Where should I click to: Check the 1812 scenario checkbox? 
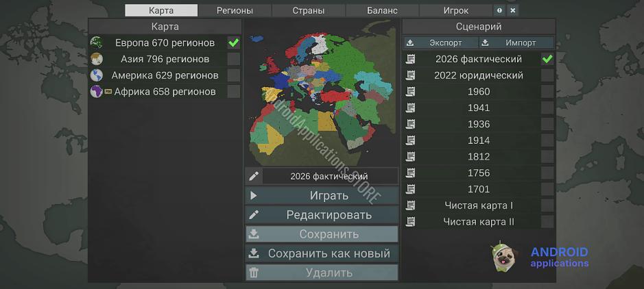[547, 157]
